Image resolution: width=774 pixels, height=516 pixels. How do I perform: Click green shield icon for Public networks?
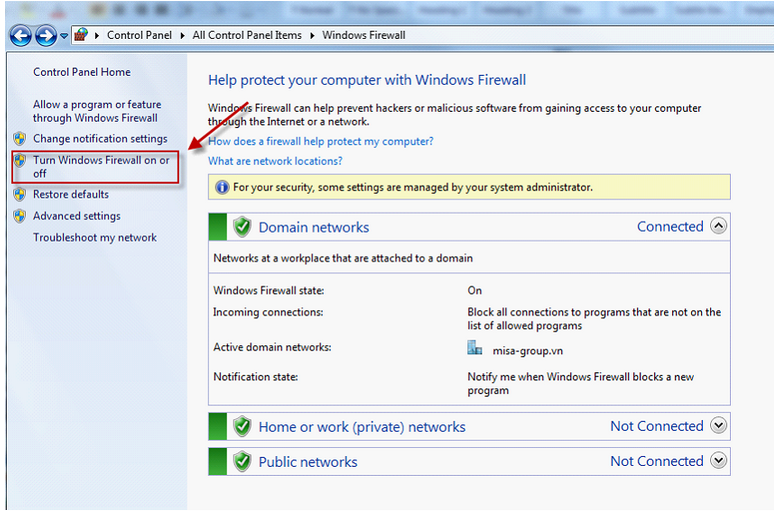[242, 461]
